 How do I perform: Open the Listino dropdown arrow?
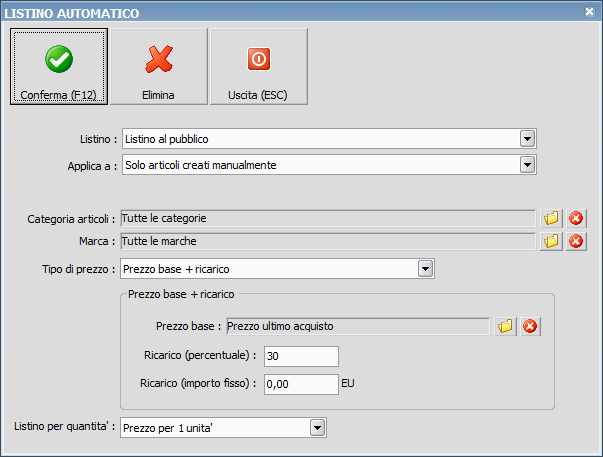(527, 139)
